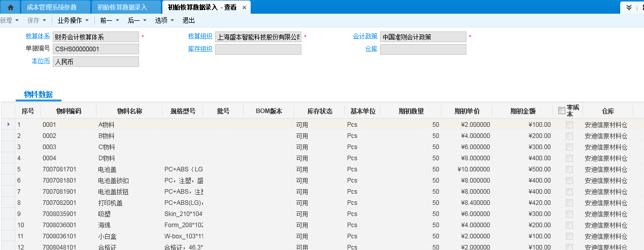Screen dimensions: 644x250
Task: Click the ¥420.00 amount cell
Action: (x=539, y=203)
